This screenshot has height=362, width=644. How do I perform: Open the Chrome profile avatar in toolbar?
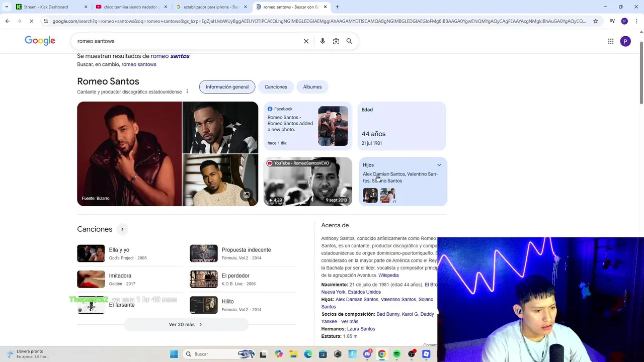click(624, 21)
